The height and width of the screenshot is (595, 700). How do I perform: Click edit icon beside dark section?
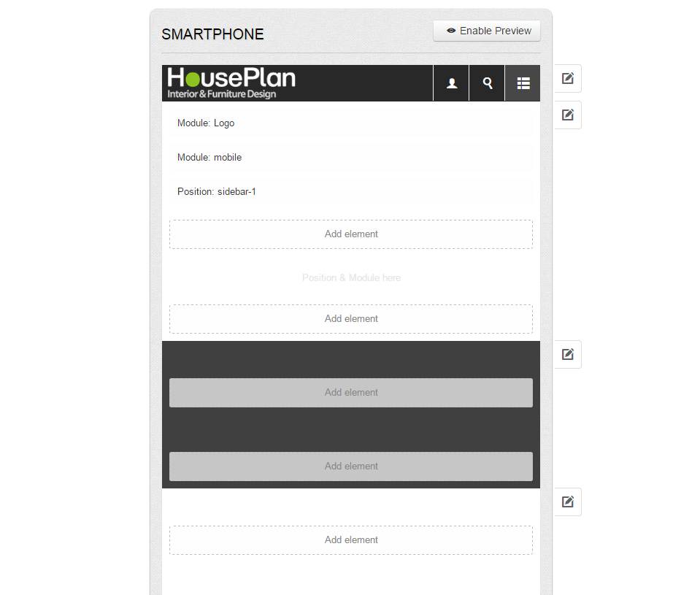tap(567, 354)
